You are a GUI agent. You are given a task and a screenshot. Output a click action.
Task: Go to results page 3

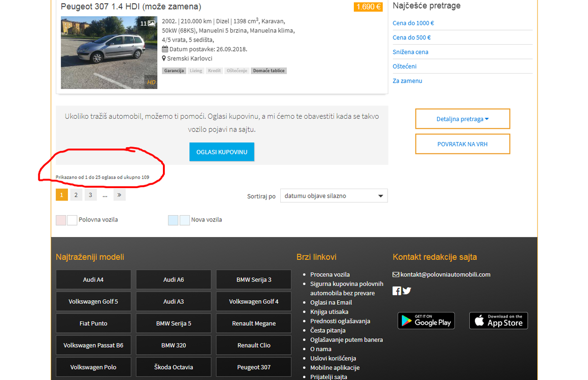point(91,195)
